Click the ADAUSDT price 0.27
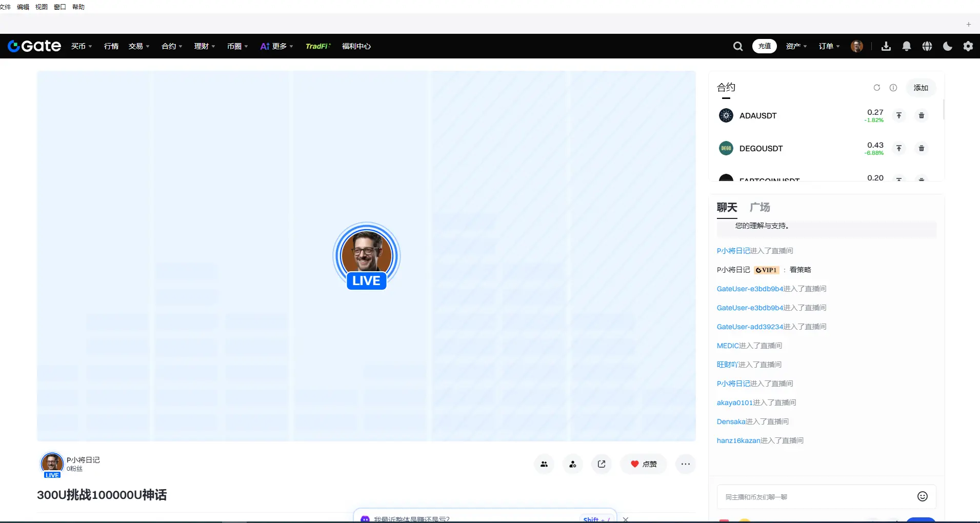Image resolution: width=980 pixels, height=523 pixels. click(x=875, y=112)
